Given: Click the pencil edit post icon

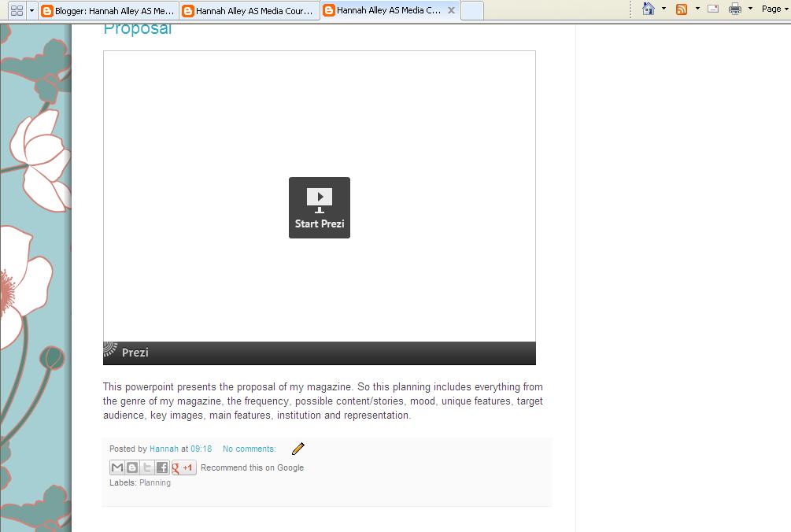Looking at the screenshot, I should 298,449.
